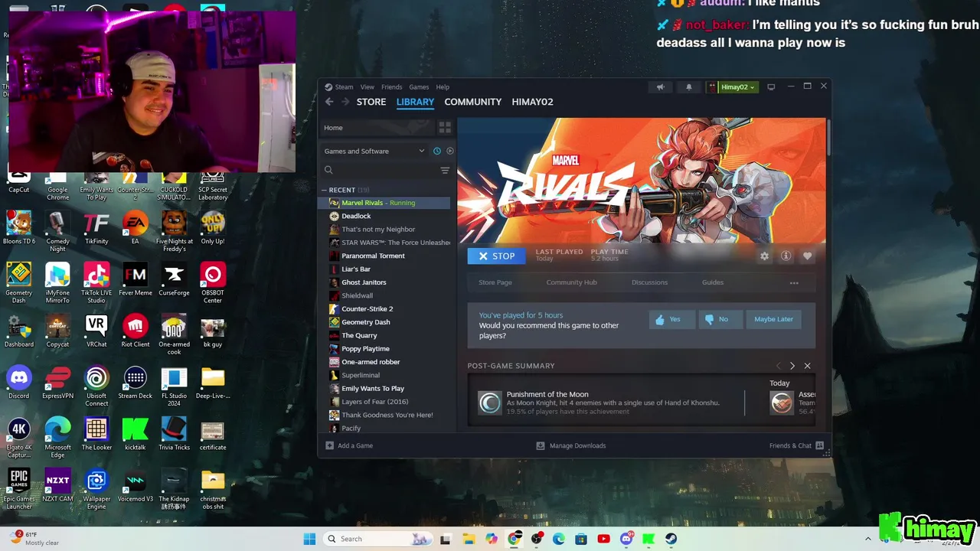Open Discord desktop shortcut
Screen dimensions: 980x551
pyautogui.click(x=19, y=382)
